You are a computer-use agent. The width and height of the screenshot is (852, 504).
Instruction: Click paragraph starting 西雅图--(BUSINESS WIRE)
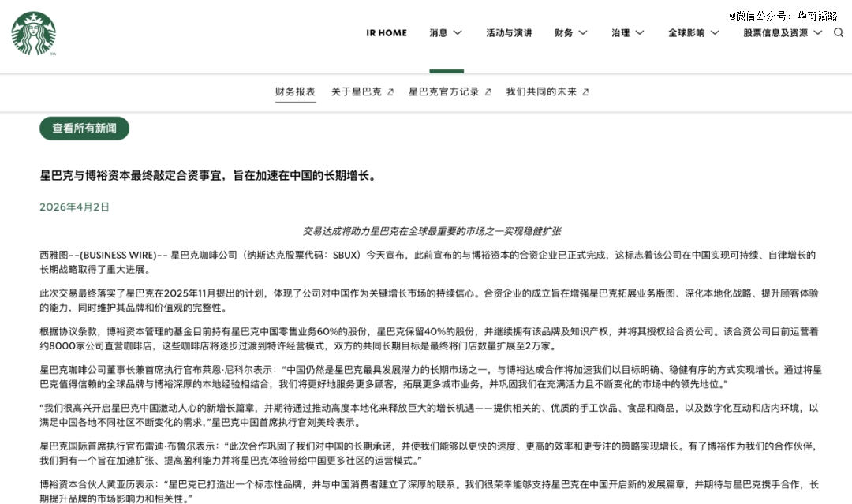click(x=428, y=263)
